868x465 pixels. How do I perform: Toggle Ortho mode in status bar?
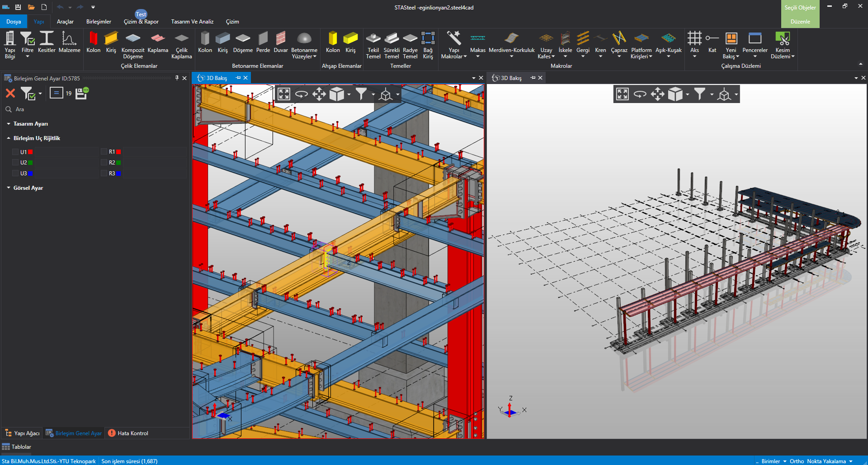797,461
